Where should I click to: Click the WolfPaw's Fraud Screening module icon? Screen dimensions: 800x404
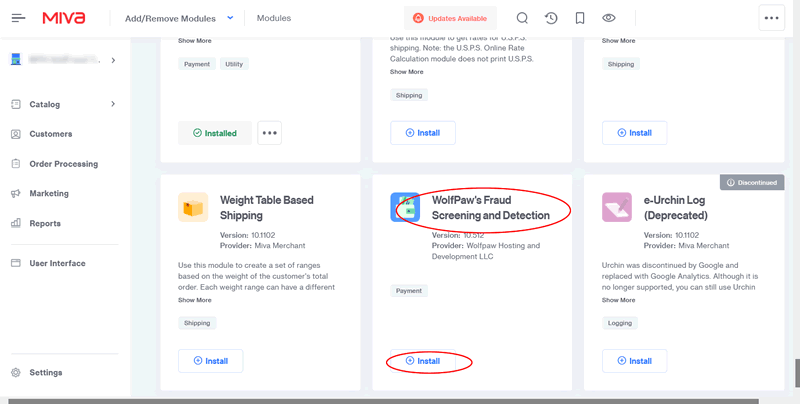click(405, 207)
